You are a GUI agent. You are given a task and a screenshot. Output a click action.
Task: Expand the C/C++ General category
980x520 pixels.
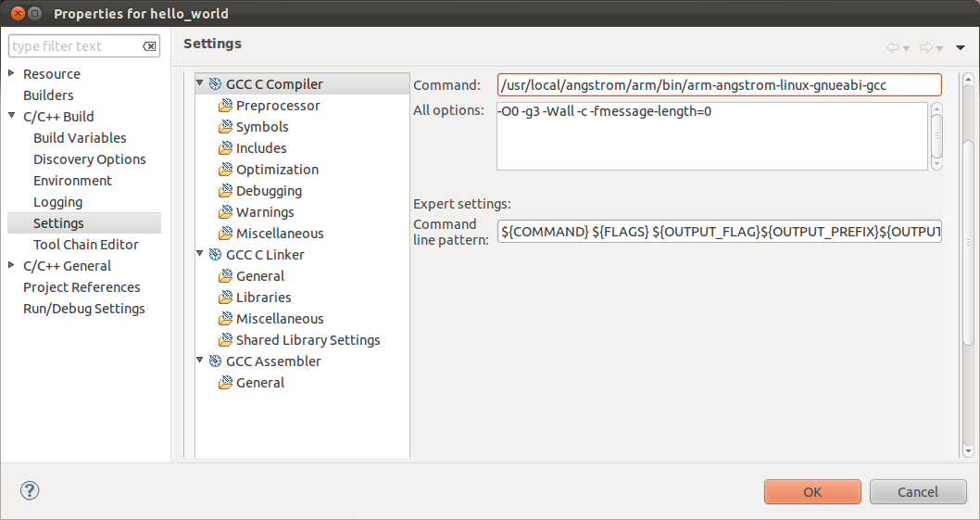[x=11, y=265]
